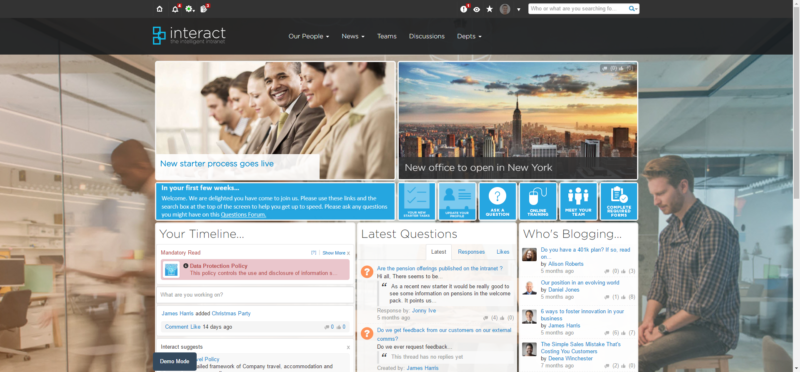Click the search magnifier dropdown icon
This screenshot has height=372, width=800.
coord(633,9)
